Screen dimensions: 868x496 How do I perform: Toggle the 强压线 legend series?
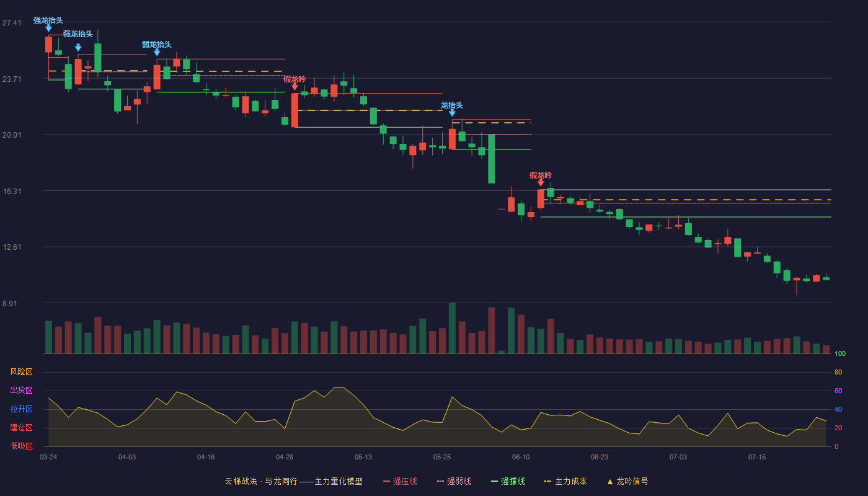coord(400,481)
